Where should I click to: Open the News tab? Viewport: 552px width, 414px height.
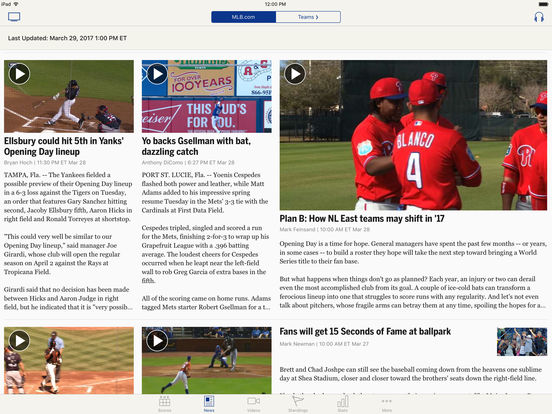[x=209, y=404]
